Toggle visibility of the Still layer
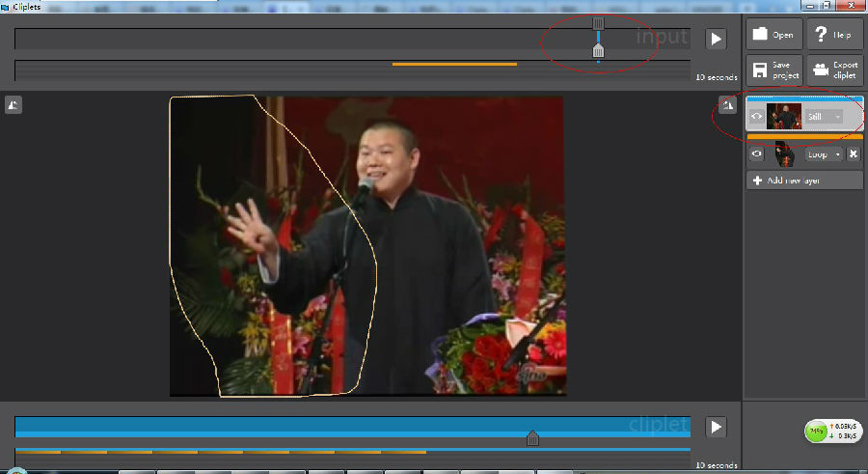Viewport: 868px width, 474px height. pos(756,117)
